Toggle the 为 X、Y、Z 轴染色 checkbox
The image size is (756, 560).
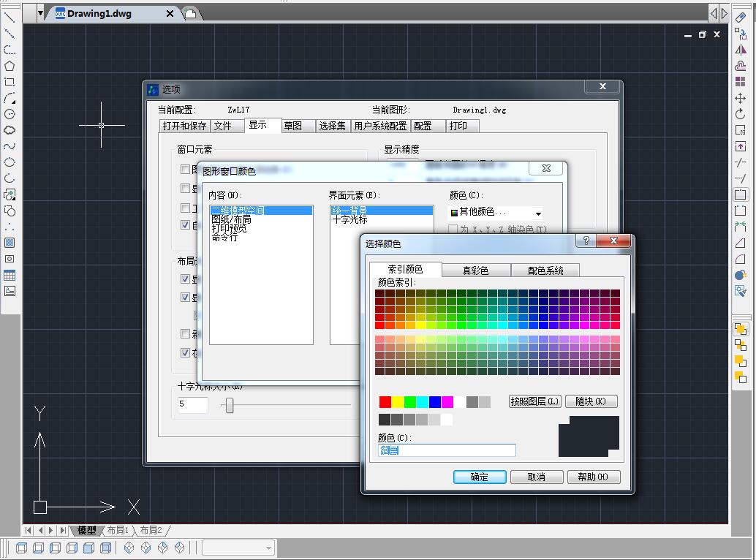click(x=454, y=230)
